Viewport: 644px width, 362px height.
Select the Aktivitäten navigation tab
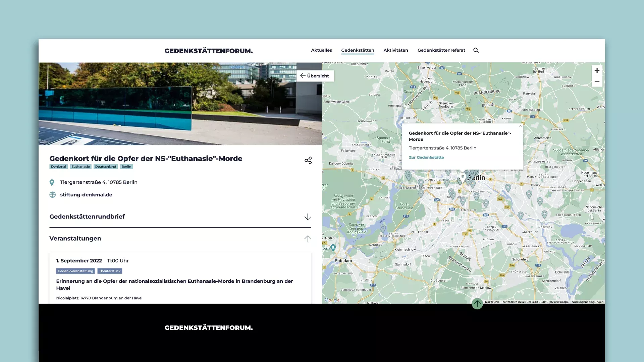(395, 50)
